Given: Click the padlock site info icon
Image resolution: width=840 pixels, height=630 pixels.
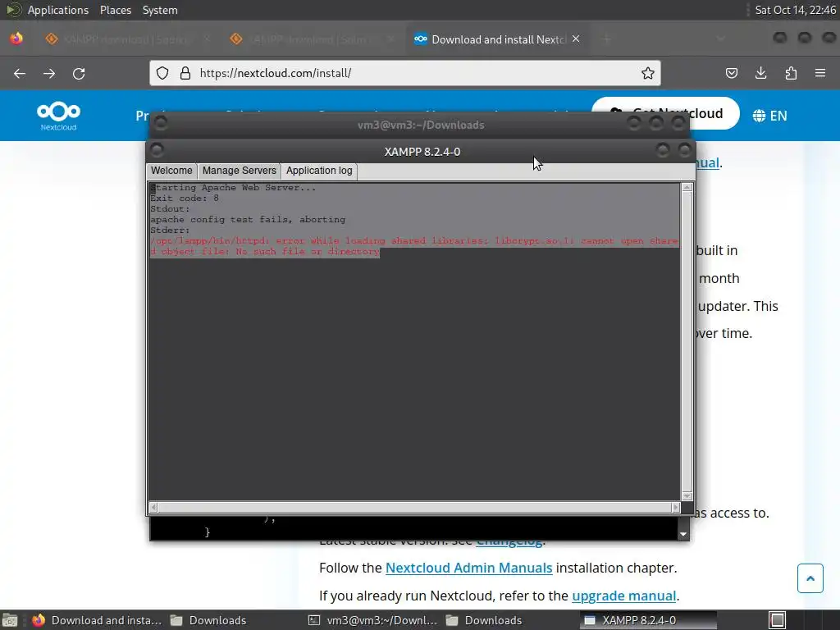Looking at the screenshot, I should (x=185, y=73).
